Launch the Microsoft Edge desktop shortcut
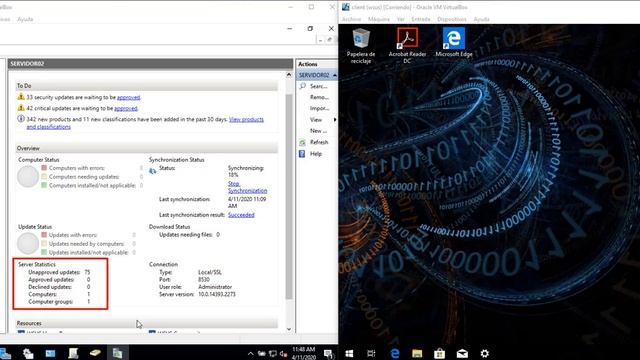The height and width of the screenshot is (360, 640). (453, 42)
